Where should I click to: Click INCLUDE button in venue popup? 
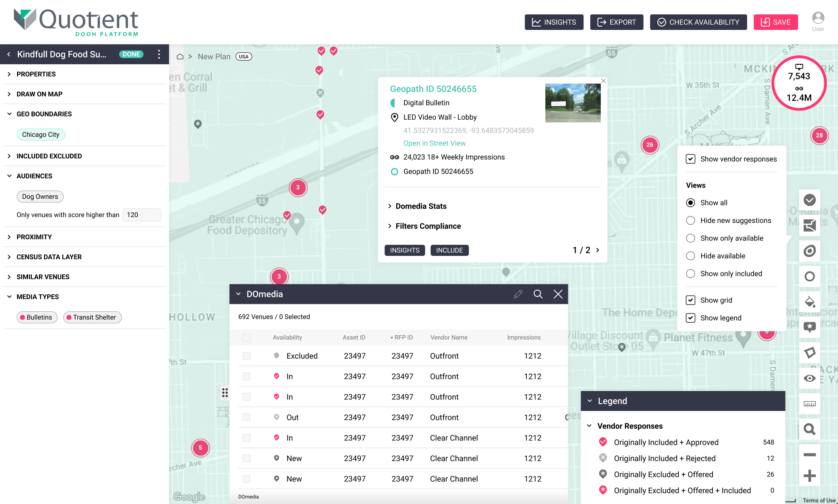pos(449,250)
